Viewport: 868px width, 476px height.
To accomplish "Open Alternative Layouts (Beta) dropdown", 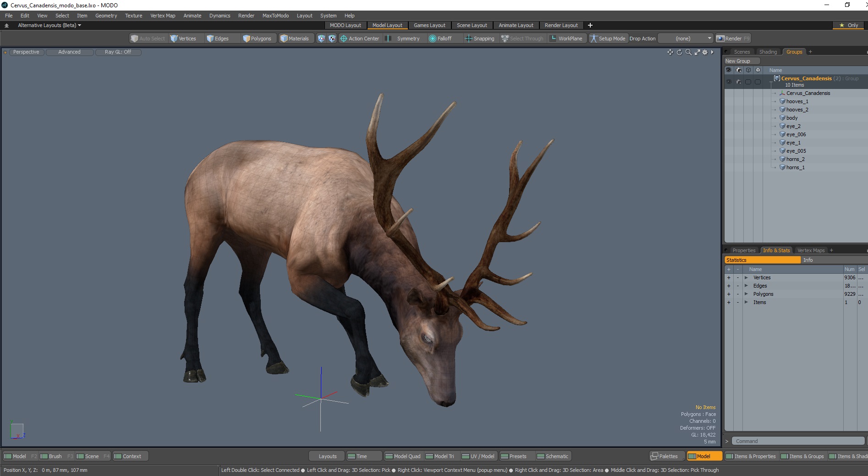I will 49,25.
